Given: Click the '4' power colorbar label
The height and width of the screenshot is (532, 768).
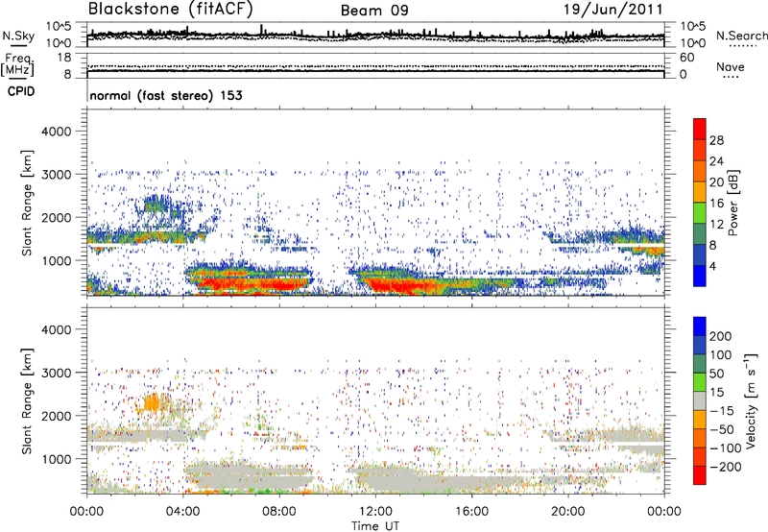Looking at the screenshot, I should point(712,266).
